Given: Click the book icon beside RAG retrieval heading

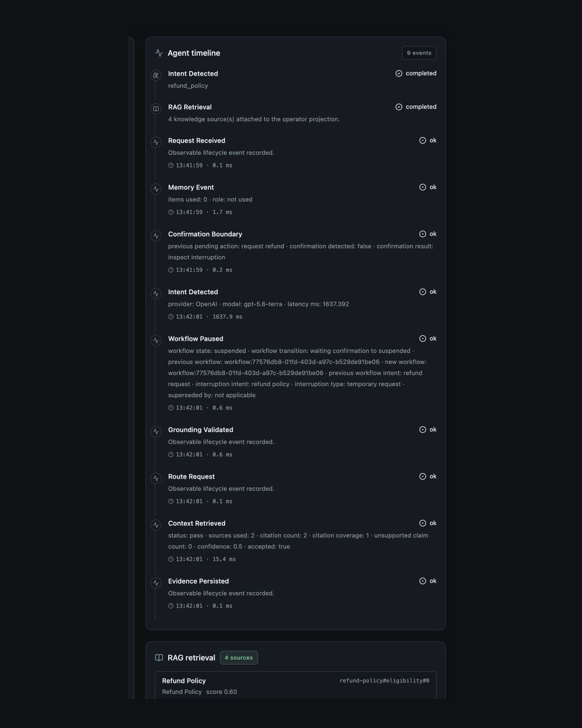Looking at the screenshot, I should 159,658.
